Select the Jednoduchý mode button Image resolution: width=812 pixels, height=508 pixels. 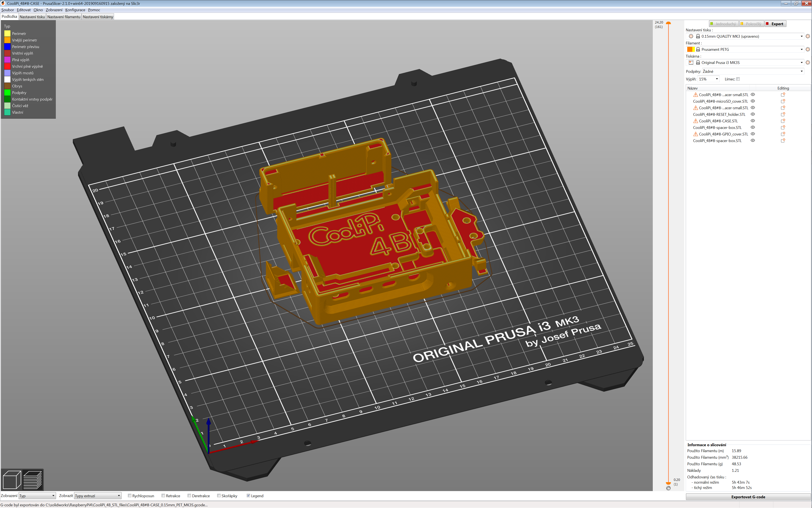(x=723, y=24)
